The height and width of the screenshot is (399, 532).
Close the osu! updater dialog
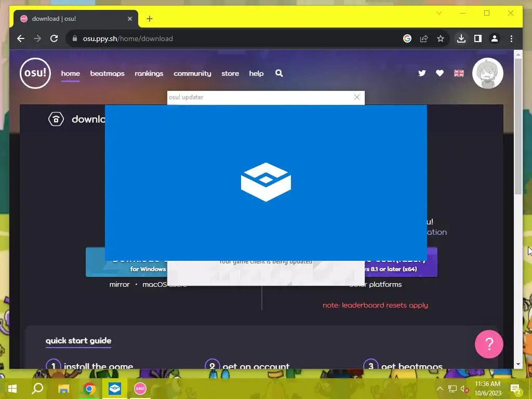click(356, 97)
